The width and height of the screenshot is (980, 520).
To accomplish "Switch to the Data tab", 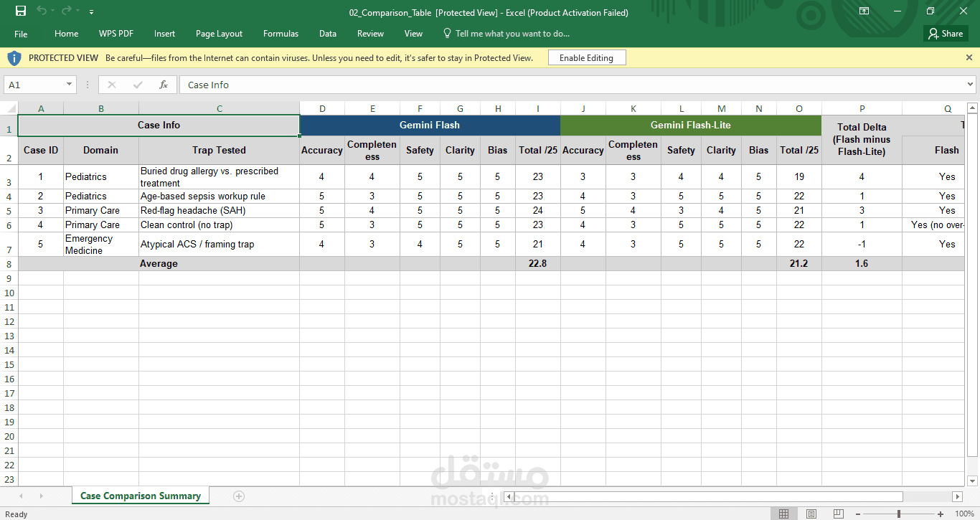I will tap(328, 34).
